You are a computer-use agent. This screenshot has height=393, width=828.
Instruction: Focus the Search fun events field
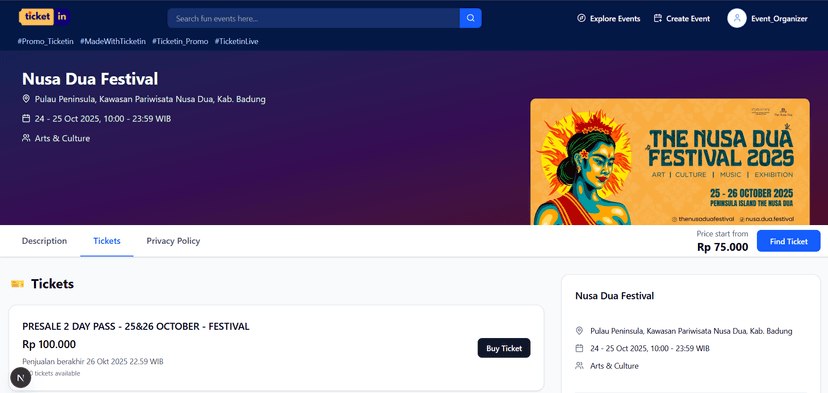tap(314, 18)
